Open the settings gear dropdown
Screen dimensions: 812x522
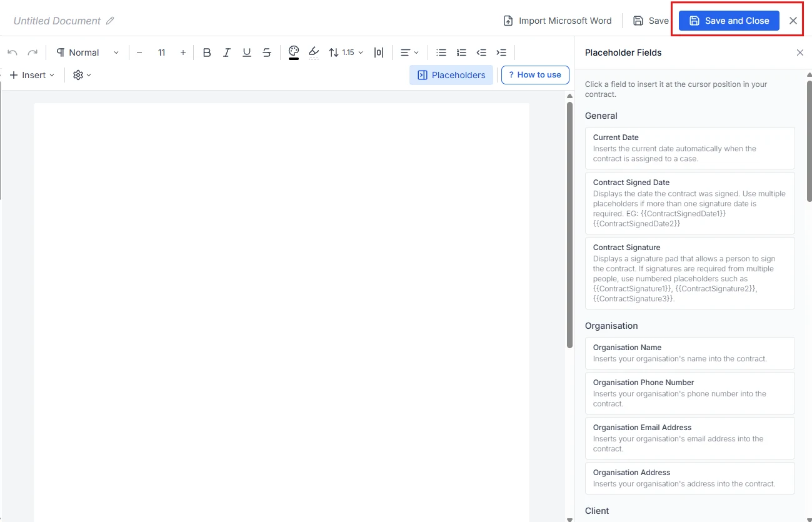82,75
